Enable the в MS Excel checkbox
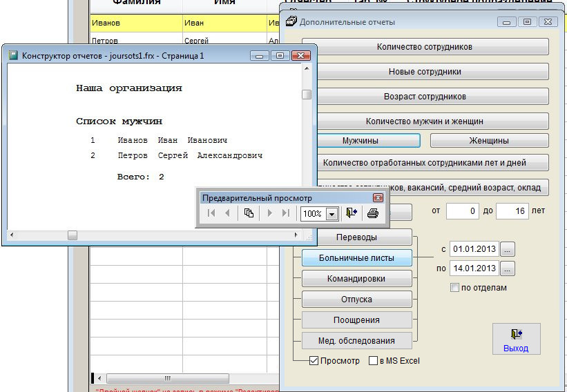The height and width of the screenshot is (392, 567). 374,360
